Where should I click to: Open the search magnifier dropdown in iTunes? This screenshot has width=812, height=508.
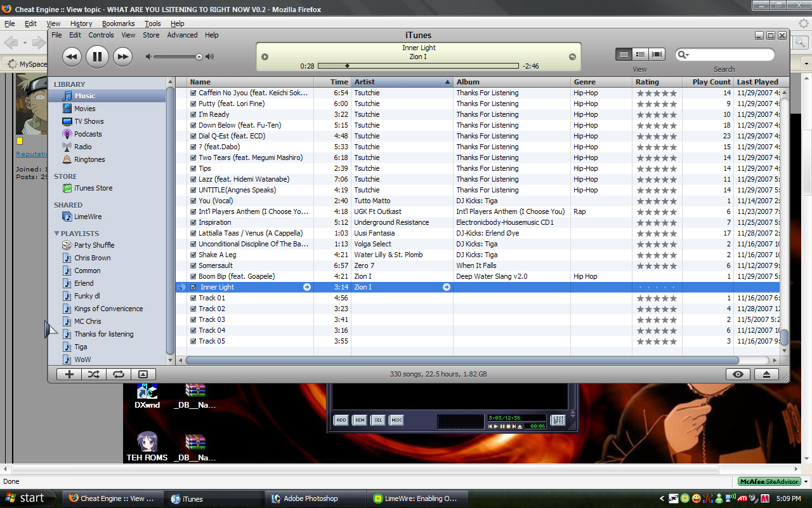tap(683, 55)
